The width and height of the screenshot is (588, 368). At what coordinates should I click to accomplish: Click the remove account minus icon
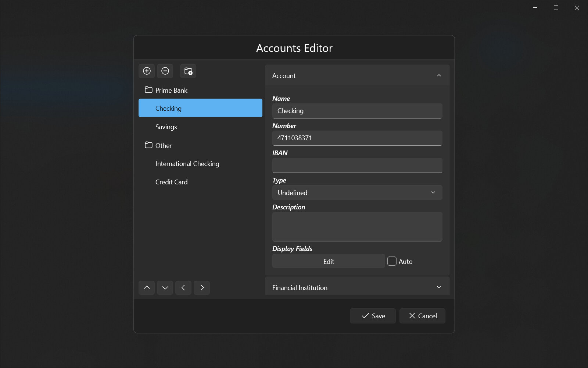point(165,71)
